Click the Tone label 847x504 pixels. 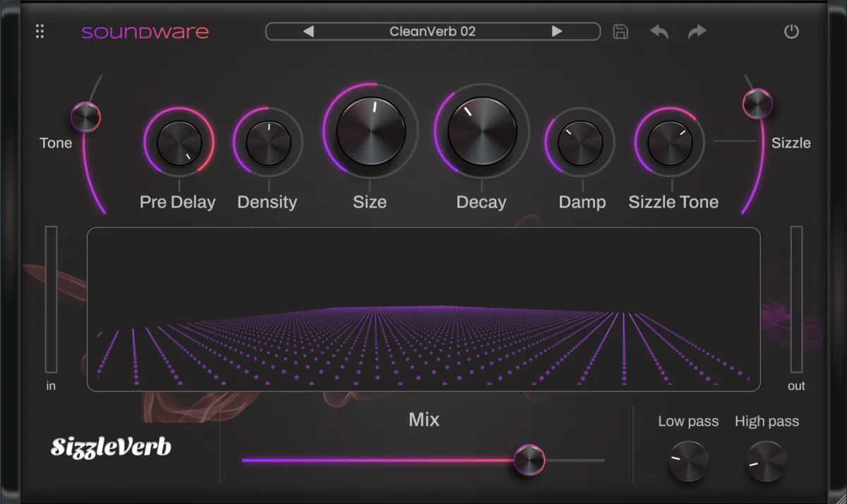[56, 143]
